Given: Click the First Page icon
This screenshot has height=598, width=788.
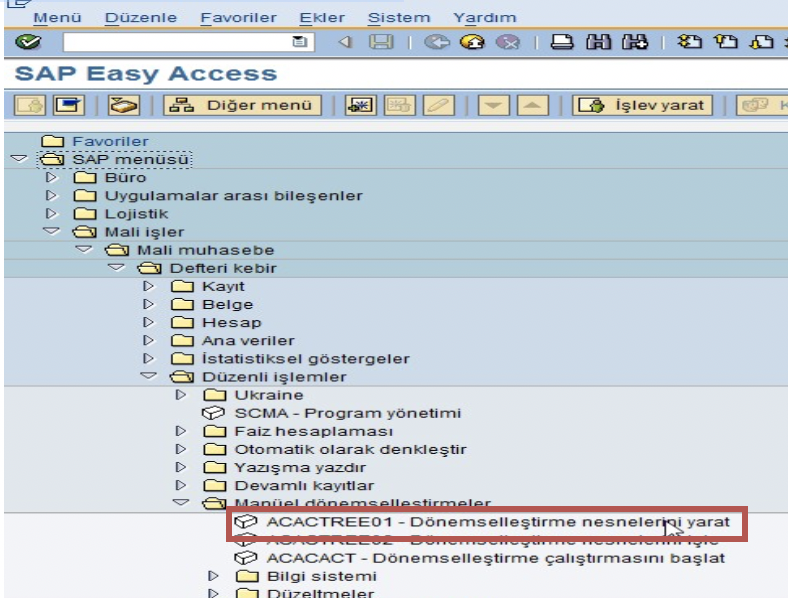Looking at the screenshot, I should (689, 42).
